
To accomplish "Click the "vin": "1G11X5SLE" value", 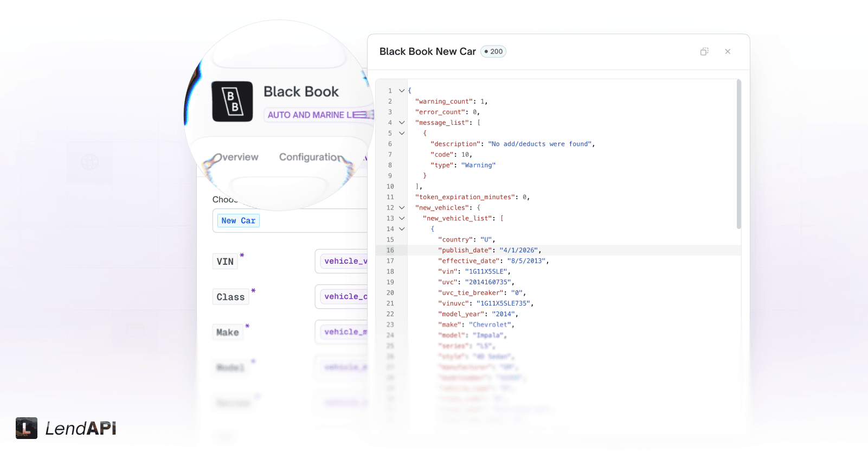I will 486,271.
